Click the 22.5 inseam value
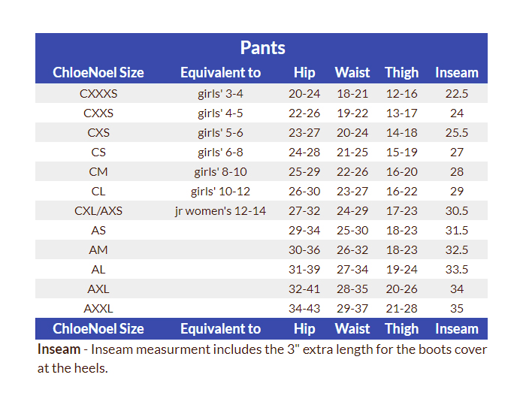 click(456, 94)
